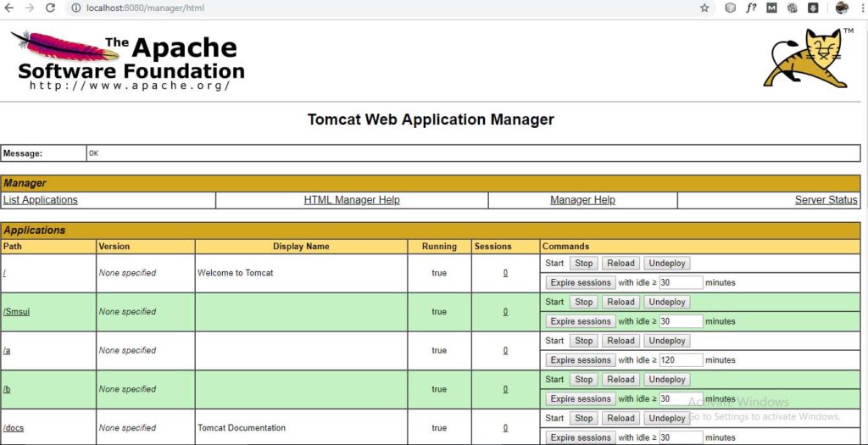Open the /a application link
This screenshot has width=868, height=445.
point(7,350)
